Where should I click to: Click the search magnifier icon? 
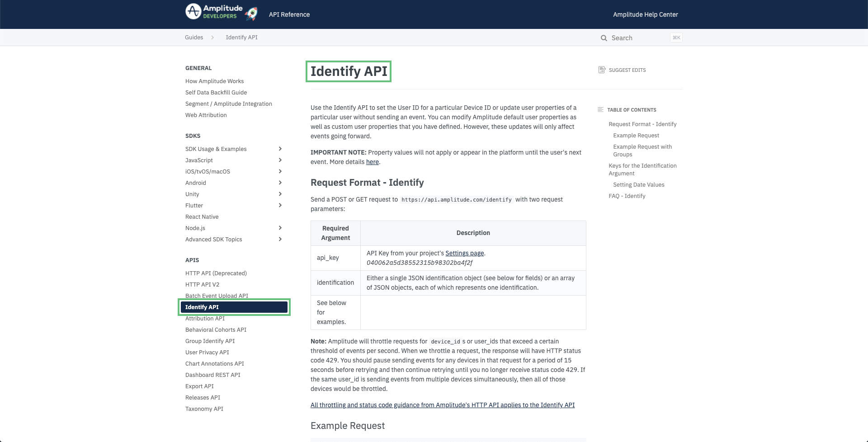604,38
